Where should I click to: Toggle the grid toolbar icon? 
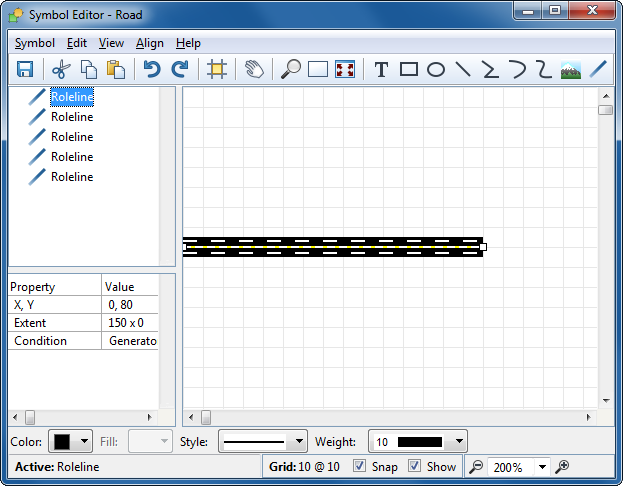click(216, 69)
